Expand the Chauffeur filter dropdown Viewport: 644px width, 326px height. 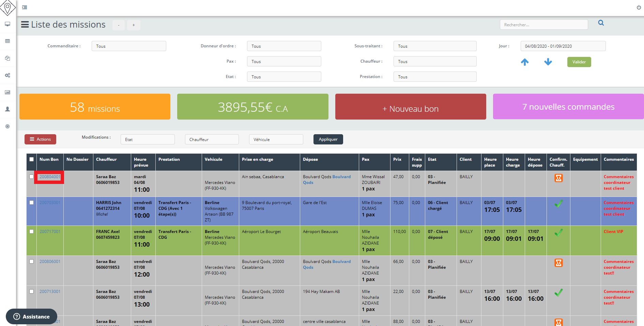pyautogui.click(x=435, y=62)
